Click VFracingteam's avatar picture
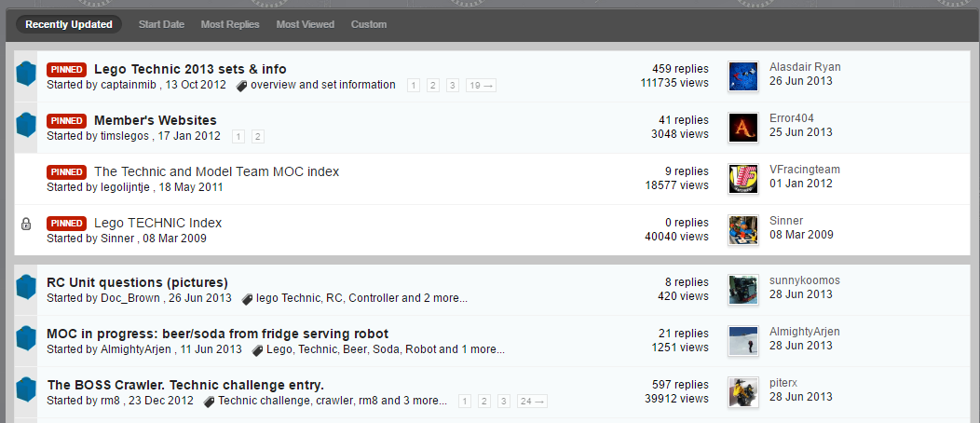This screenshot has width=980, height=423. pyautogui.click(x=743, y=179)
